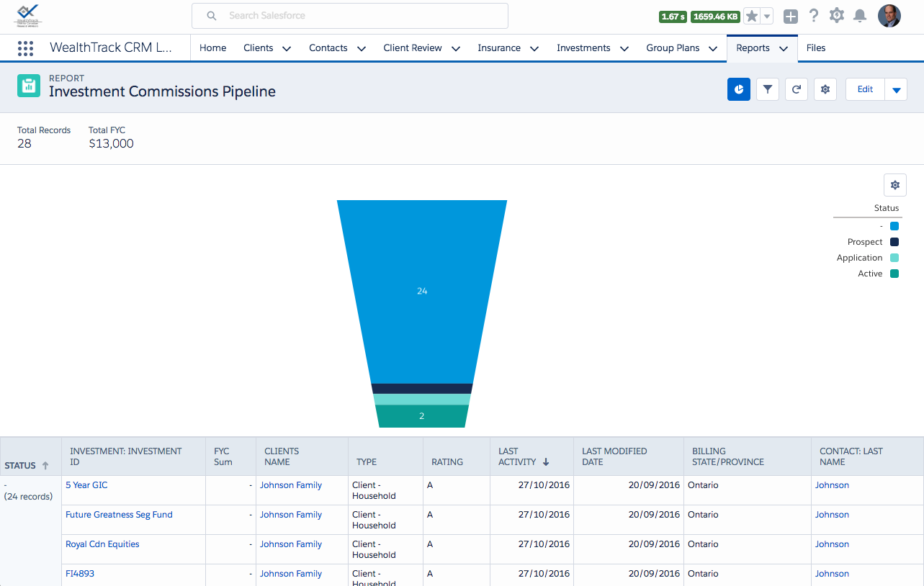The image size is (924, 586).
Task: Open chart properties gear above legend
Action: [894, 185]
